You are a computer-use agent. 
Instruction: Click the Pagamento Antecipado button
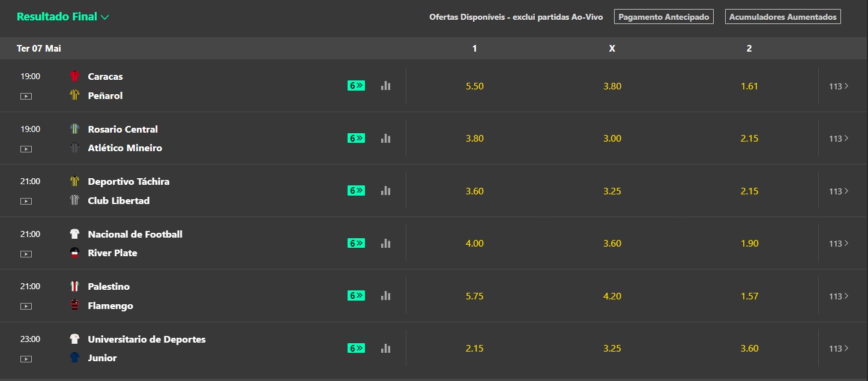click(x=663, y=16)
